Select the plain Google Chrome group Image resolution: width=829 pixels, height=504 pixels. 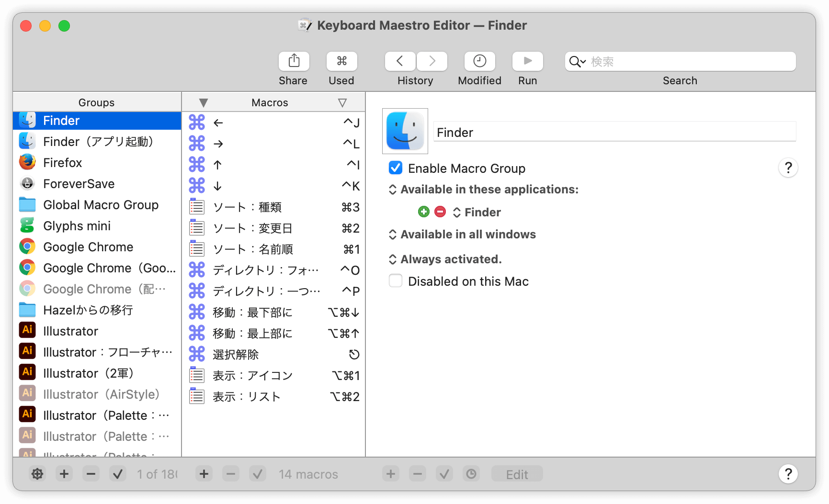coord(97,247)
